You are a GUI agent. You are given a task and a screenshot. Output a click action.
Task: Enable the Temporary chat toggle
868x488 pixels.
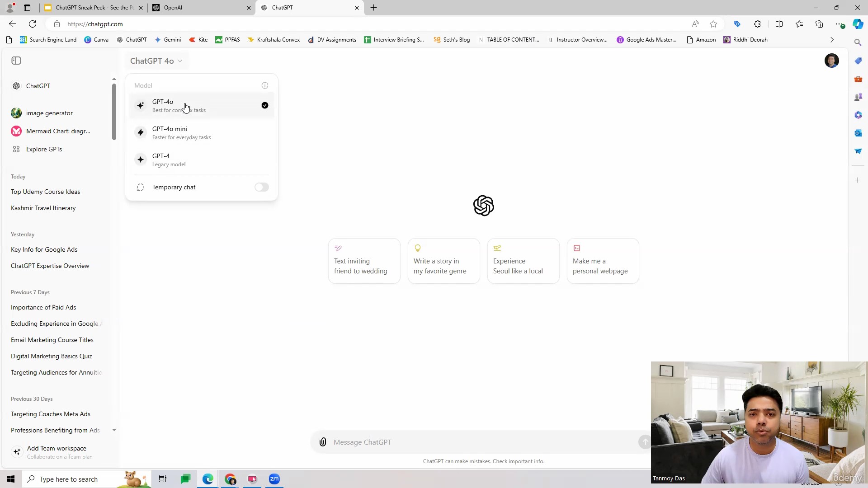(261, 187)
